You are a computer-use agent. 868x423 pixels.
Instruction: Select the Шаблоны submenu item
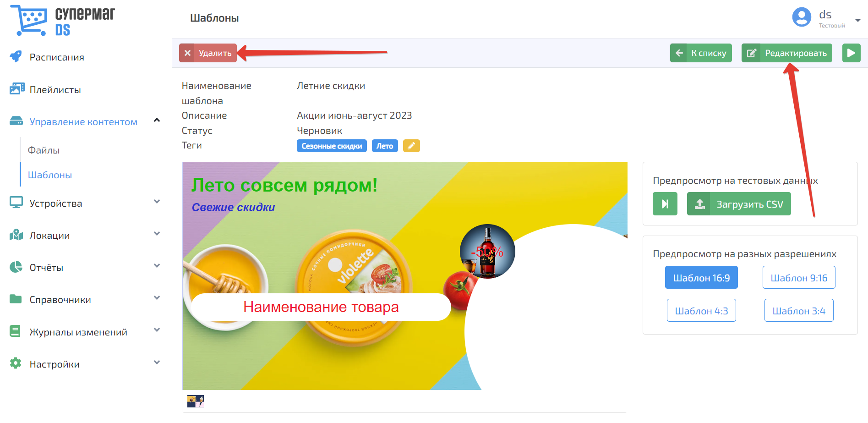click(x=49, y=175)
